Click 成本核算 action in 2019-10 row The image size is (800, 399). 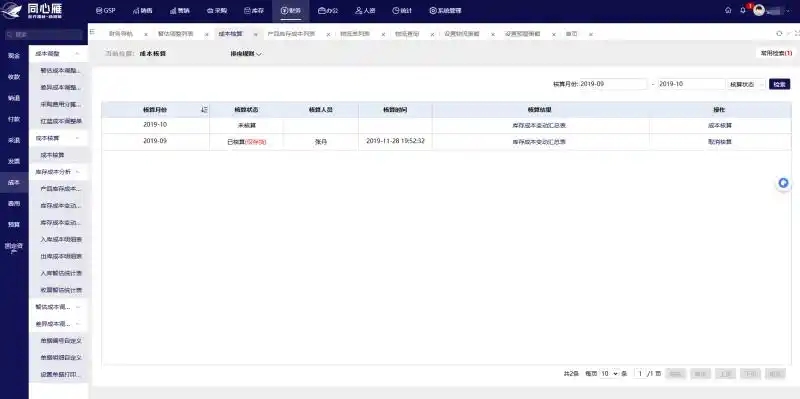(720, 126)
